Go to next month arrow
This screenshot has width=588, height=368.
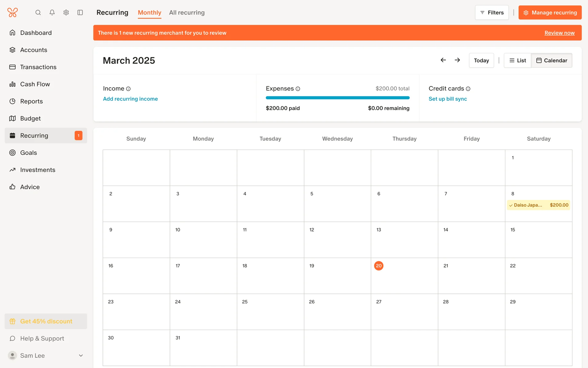click(457, 60)
